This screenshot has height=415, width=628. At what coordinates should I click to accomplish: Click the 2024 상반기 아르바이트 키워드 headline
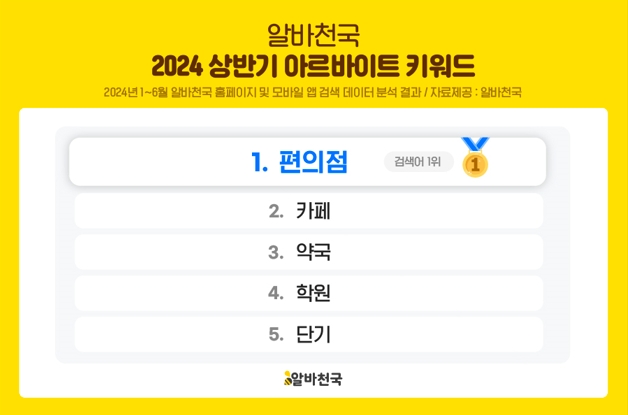pos(313,66)
